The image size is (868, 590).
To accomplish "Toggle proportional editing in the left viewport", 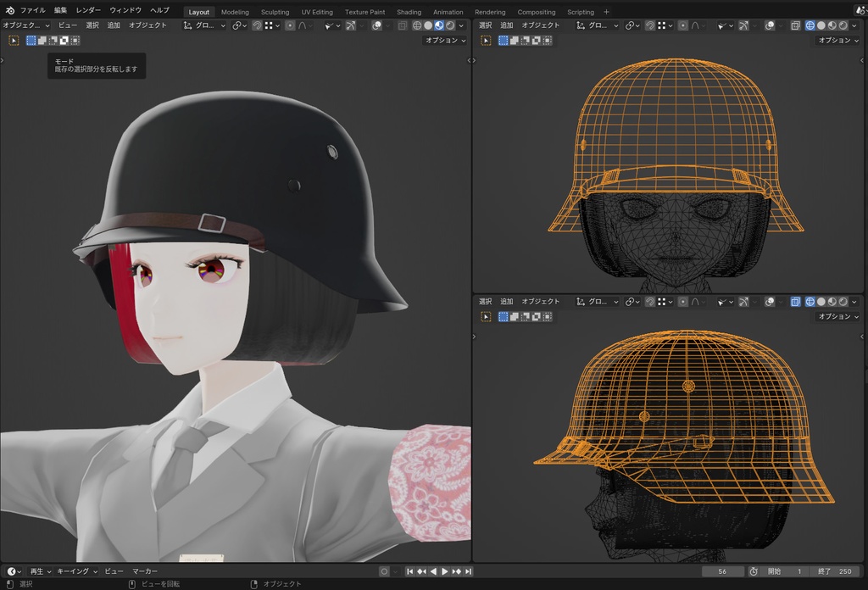I will [290, 25].
